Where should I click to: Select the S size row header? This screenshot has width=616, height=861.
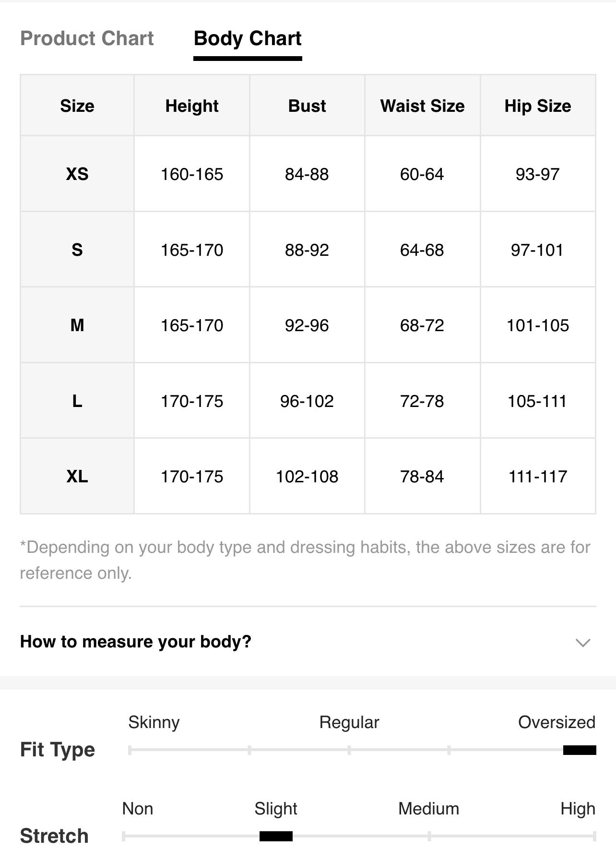coord(77,250)
